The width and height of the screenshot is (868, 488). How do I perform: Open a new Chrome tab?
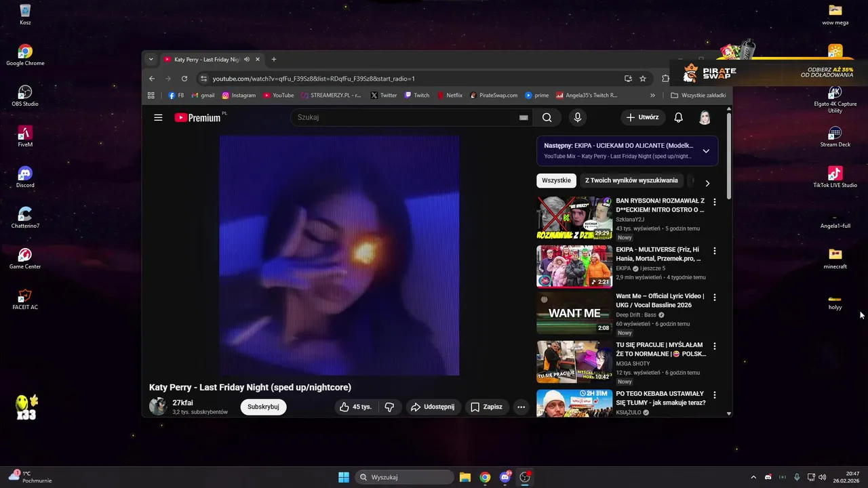[x=274, y=60]
